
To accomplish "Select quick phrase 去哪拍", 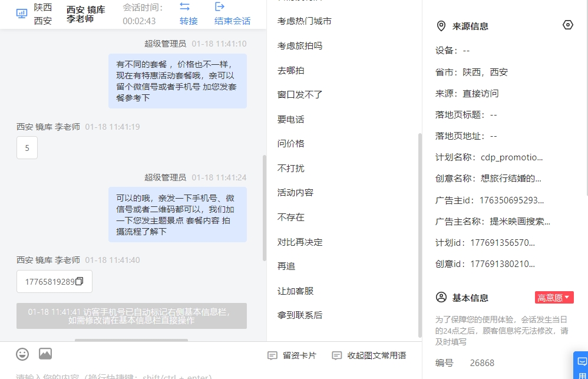I will (x=291, y=71).
